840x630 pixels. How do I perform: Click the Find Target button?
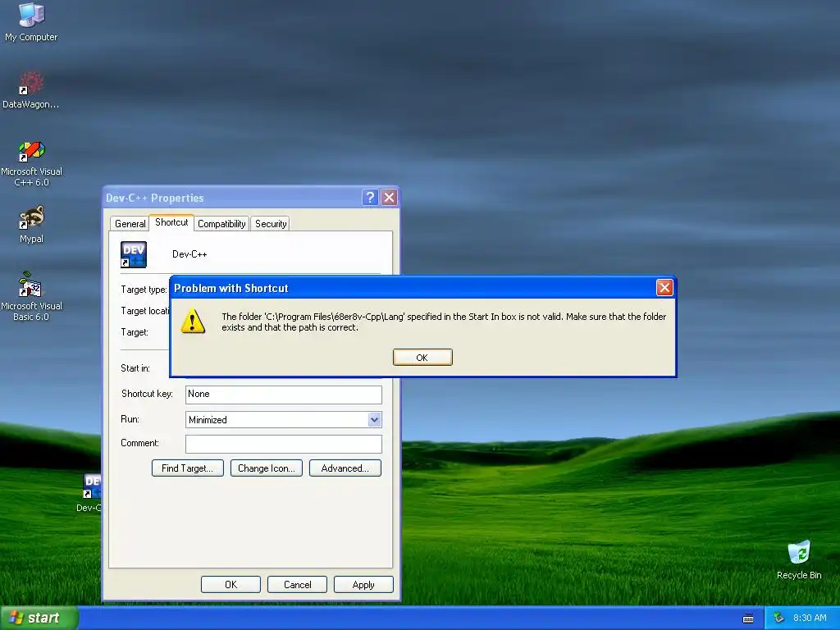(x=188, y=468)
